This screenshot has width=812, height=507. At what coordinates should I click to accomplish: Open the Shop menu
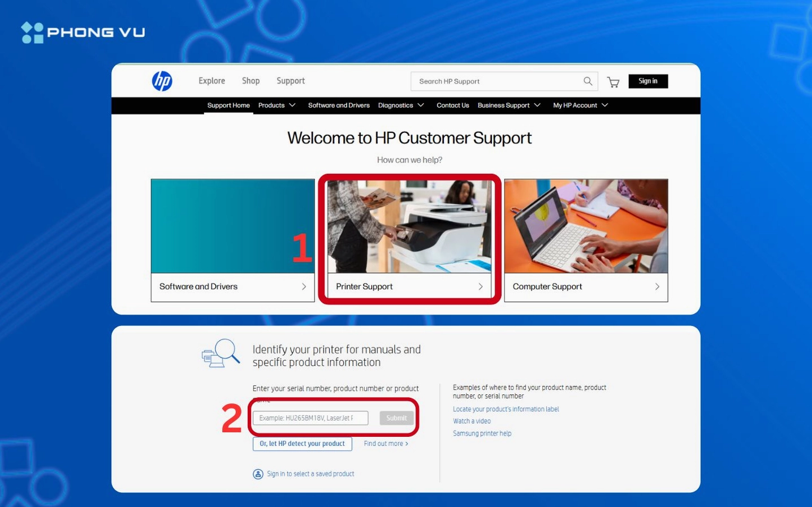point(250,81)
